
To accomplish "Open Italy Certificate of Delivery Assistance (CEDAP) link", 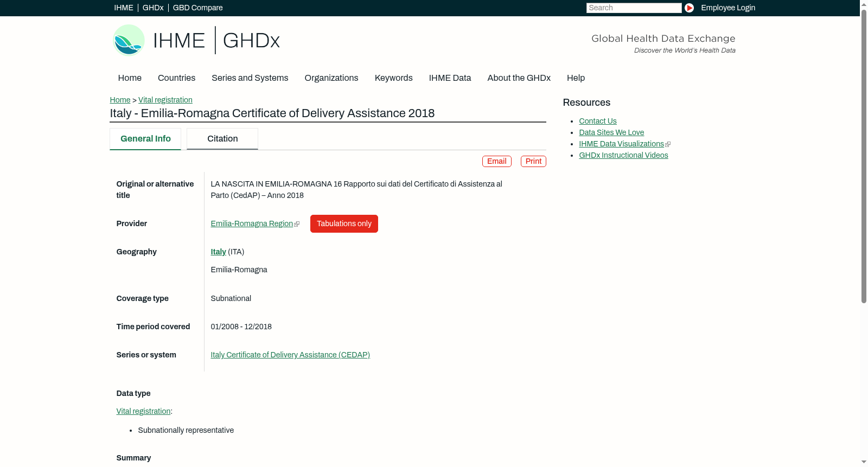I will (290, 355).
